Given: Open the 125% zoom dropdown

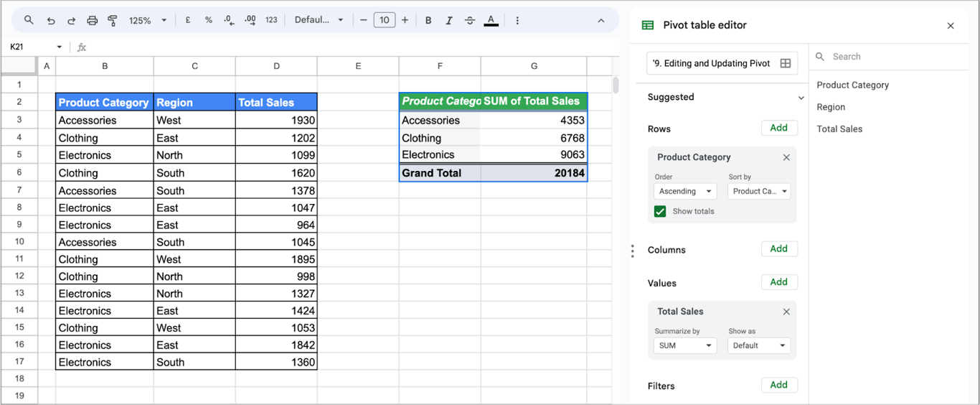Looking at the screenshot, I should tap(148, 20).
